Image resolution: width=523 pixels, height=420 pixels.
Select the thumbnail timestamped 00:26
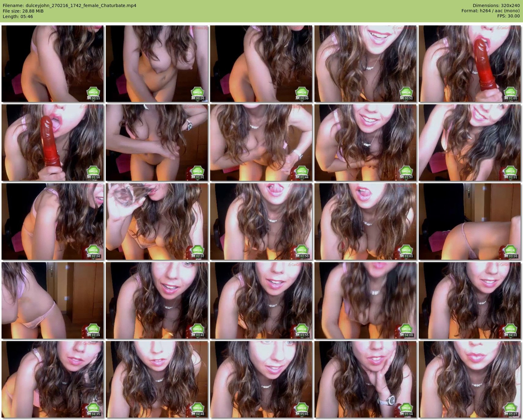pyautogui.click(x=157, y=63)
